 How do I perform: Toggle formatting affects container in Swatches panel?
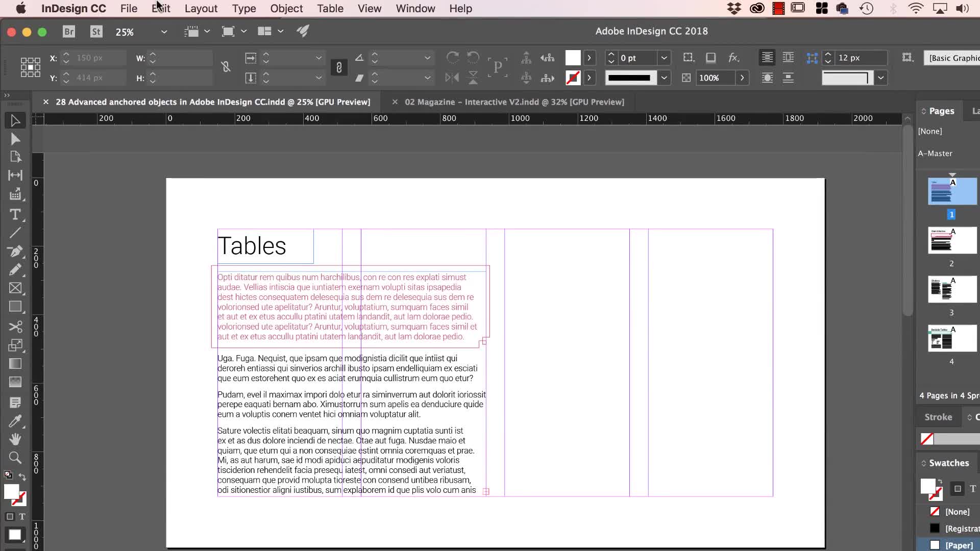point(958,489)
